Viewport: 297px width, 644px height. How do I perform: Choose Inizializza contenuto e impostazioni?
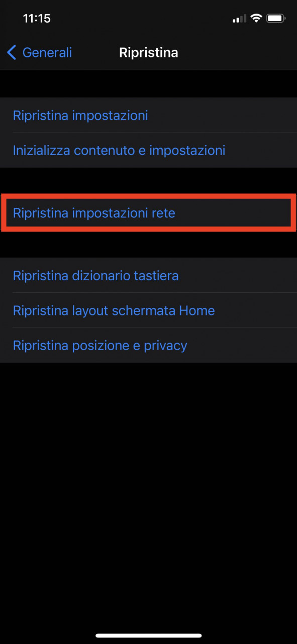coord(148,150)
